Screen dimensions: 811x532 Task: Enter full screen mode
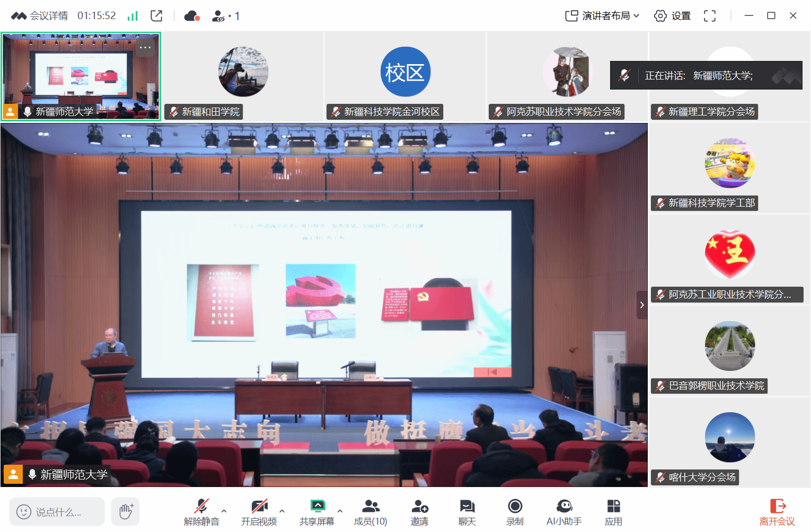click(710, 16)
